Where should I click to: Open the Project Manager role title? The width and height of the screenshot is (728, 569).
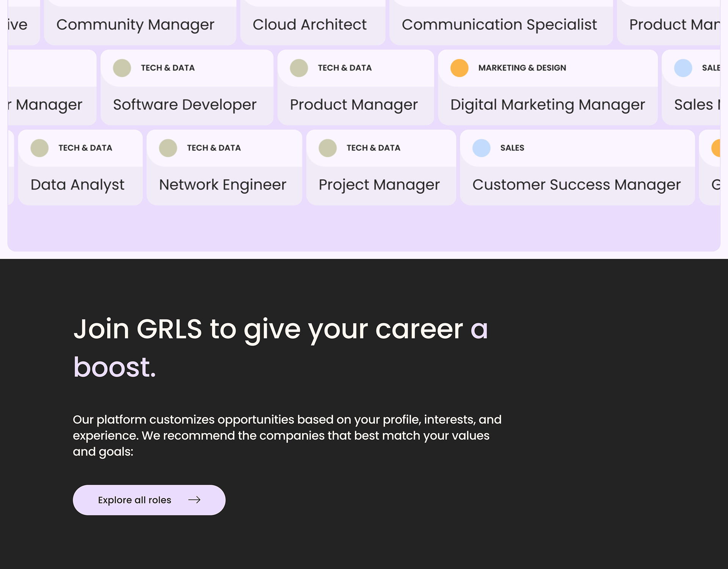tap(379, 185)
